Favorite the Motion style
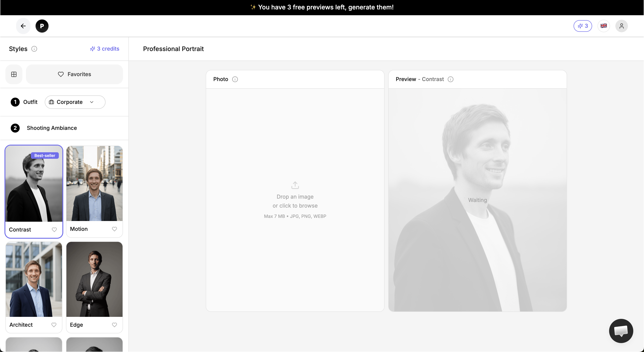The image size is (644, 352). (x=114, y=229)
